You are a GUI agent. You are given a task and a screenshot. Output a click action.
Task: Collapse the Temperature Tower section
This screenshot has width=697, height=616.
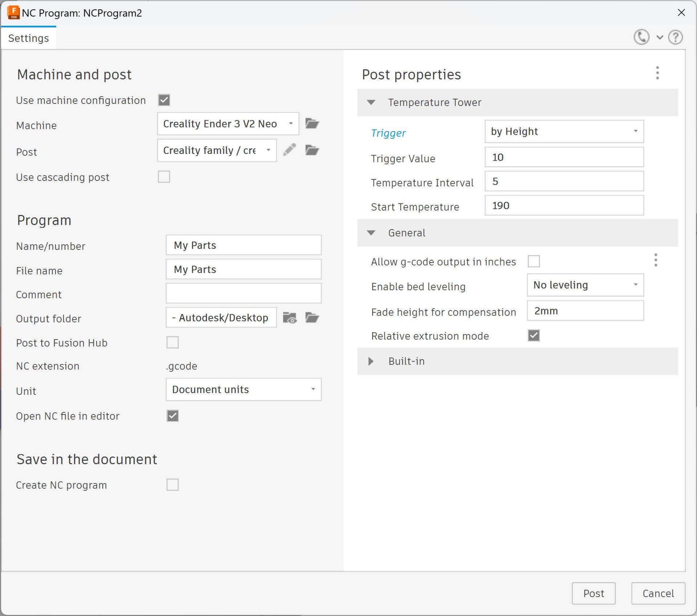tap(371, 102)
